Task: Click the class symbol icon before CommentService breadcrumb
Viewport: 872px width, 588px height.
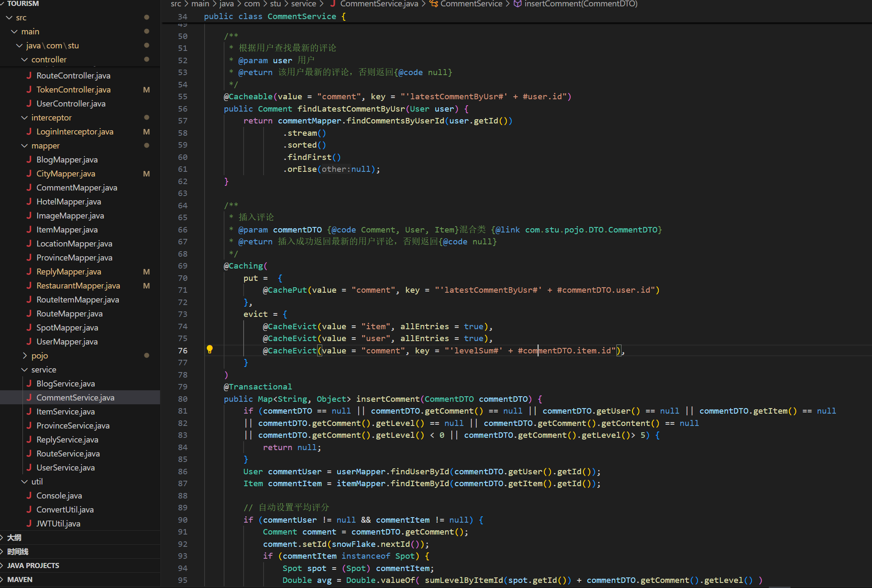Action: click(434, 4)
